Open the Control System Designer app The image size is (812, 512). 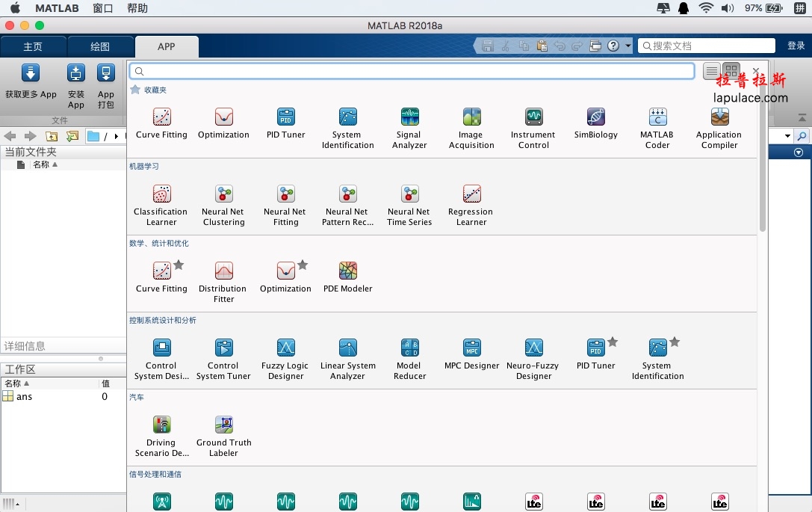[x=161, y=360]
